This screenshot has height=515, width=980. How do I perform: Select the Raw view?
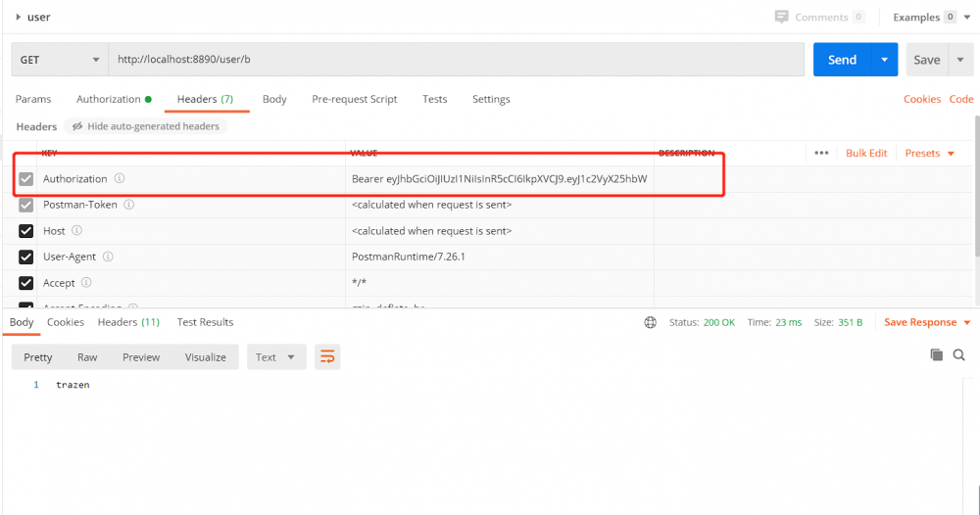[x=87, y=357]
